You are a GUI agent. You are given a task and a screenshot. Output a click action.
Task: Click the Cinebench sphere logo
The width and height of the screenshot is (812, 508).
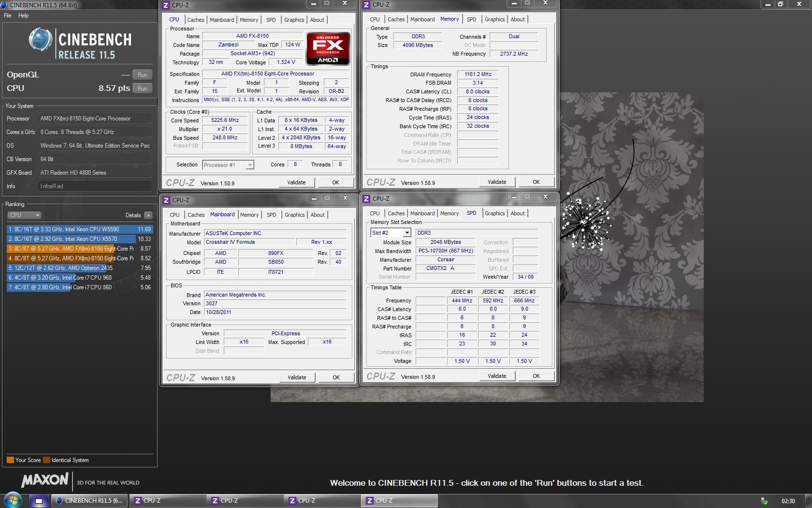click(x=41, y=40)
